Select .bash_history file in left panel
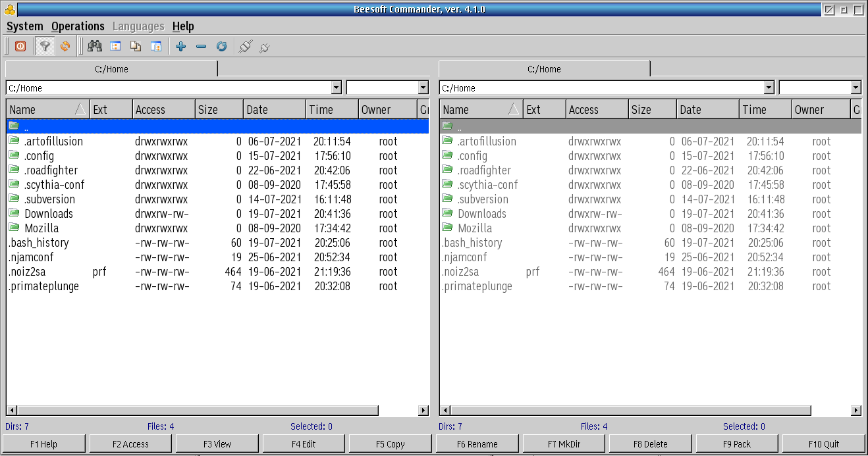 click(217, 242)
